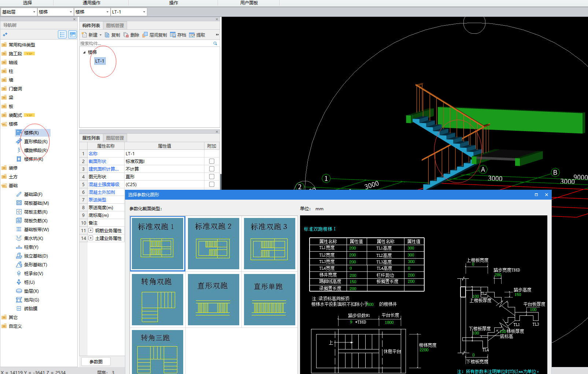Select 楼梯井(R) item

tap(33, 159)
